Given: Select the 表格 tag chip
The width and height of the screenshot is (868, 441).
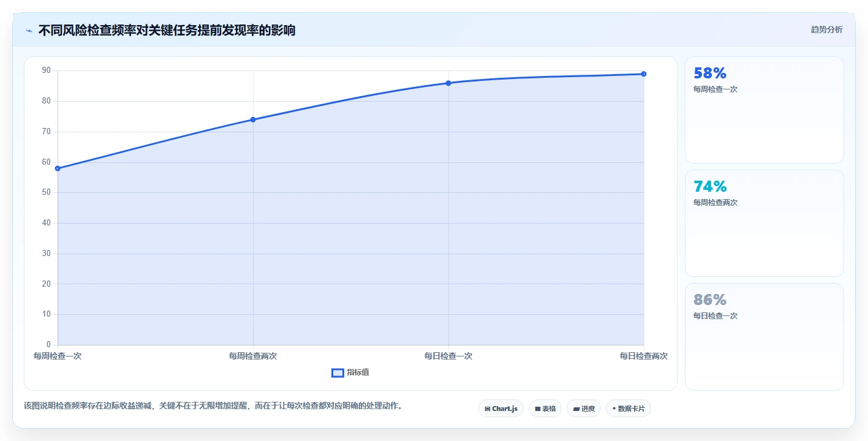Looking at the screenshot, I should click(x=545, y=409).
